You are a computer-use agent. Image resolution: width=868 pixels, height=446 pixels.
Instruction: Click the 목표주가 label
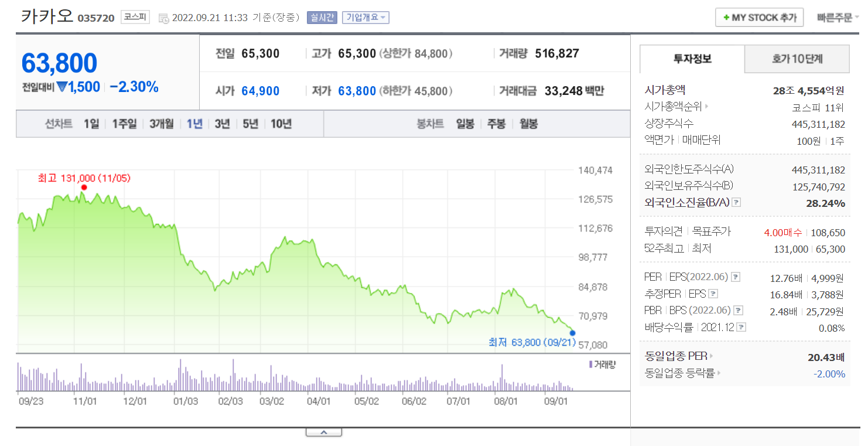click(710, 232)
